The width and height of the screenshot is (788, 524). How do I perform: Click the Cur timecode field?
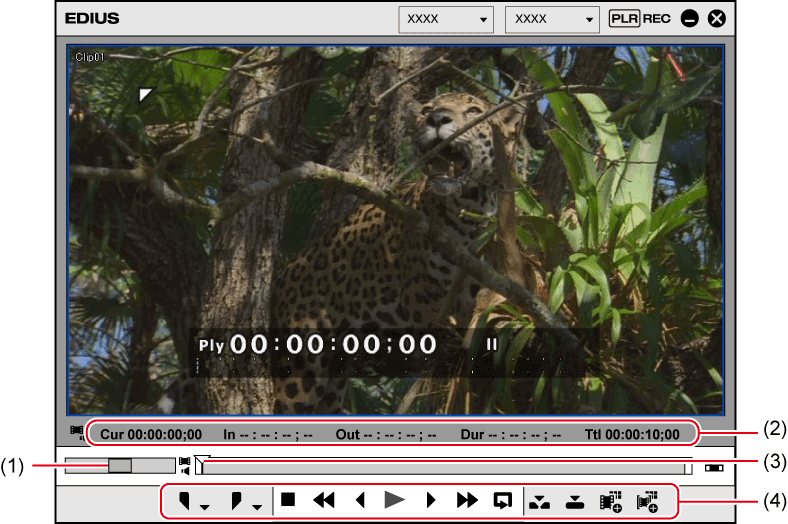(x=151, y=435)
